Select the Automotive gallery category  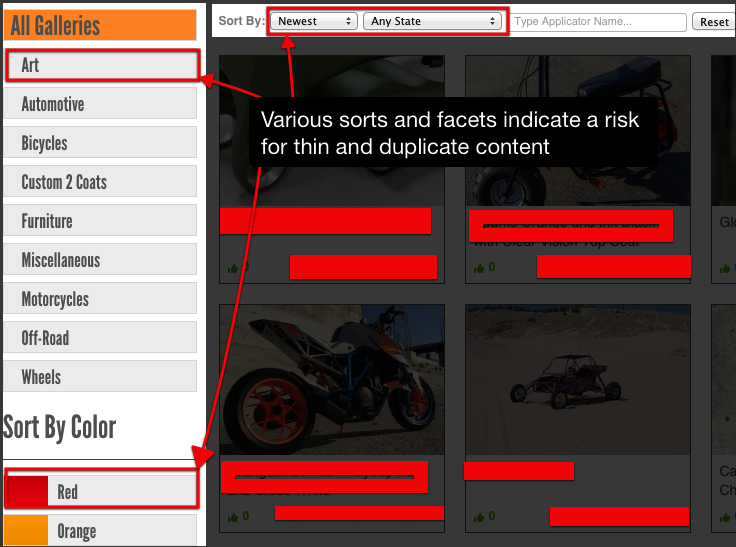100,104
